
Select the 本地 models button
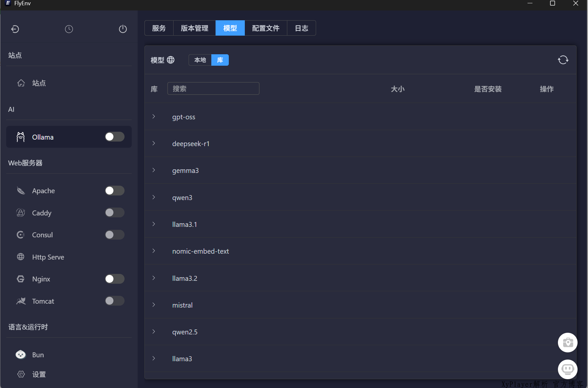coord(200,60)
